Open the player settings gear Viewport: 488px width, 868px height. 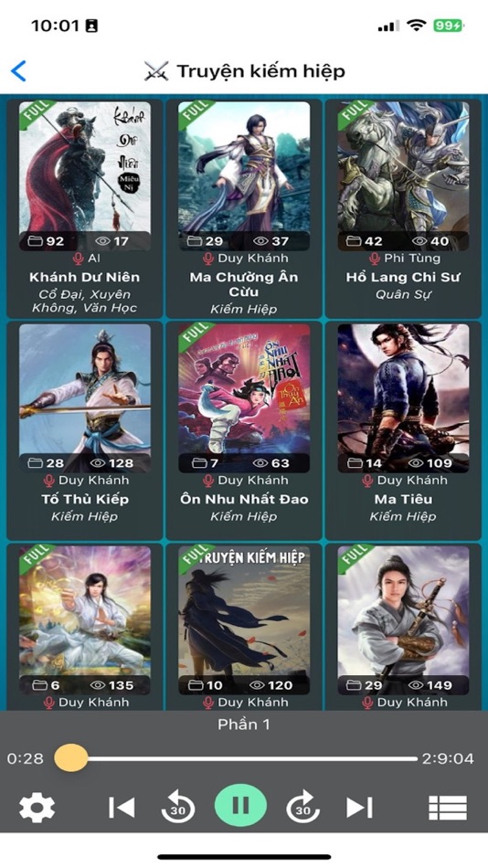[x=37, y=807]
